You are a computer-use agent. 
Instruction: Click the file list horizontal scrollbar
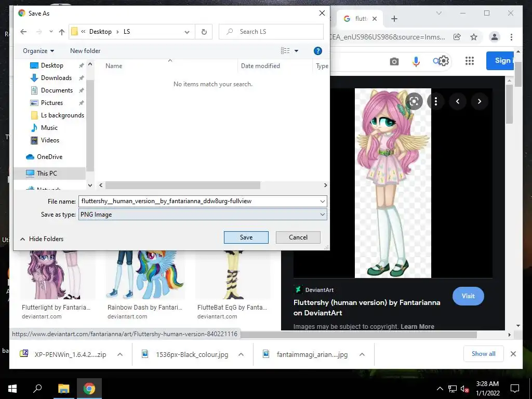pos(182,185)
